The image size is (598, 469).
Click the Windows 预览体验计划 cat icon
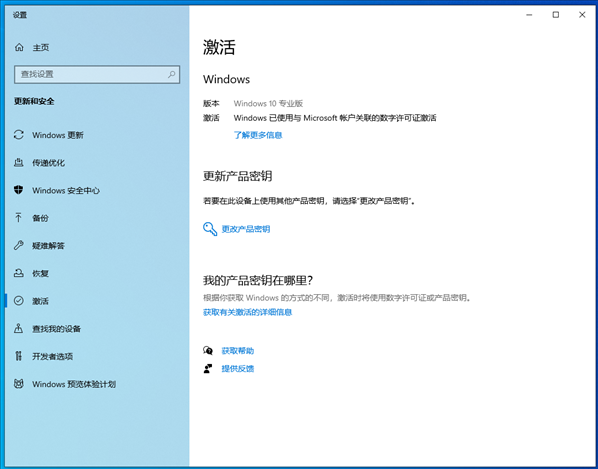coord(19,384)
